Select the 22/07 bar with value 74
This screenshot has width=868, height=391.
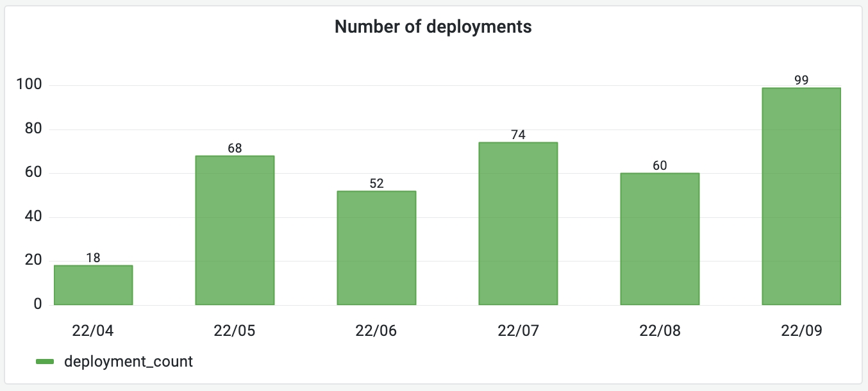[518, 224]
